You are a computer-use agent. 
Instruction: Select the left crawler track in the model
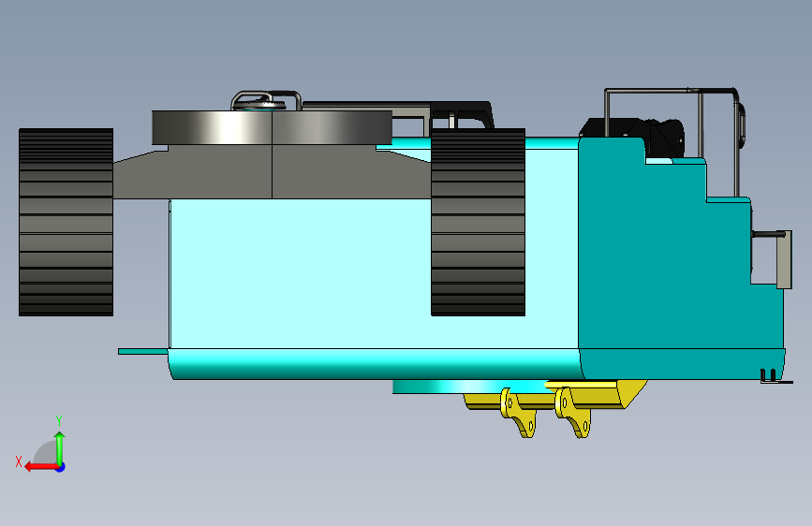[x=66, y=222]
